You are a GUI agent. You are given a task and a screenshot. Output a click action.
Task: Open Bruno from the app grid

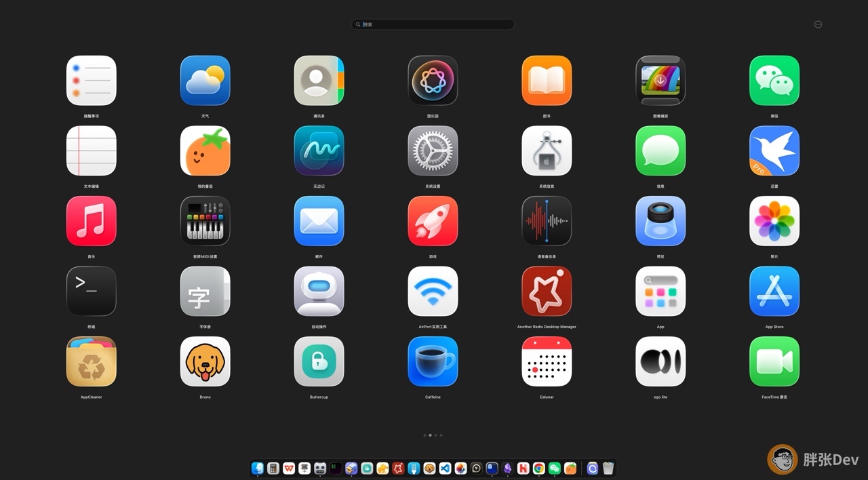click(205, 361)
